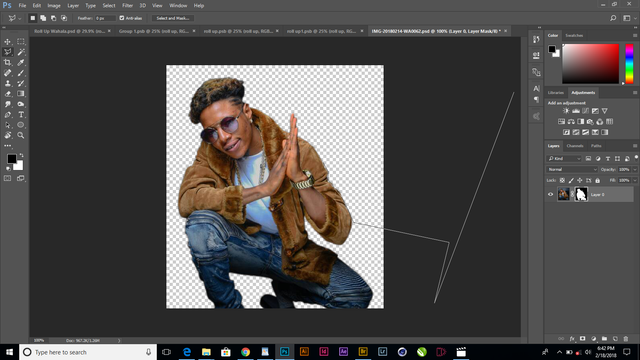Select the History Brush tool

click(21, 83)
